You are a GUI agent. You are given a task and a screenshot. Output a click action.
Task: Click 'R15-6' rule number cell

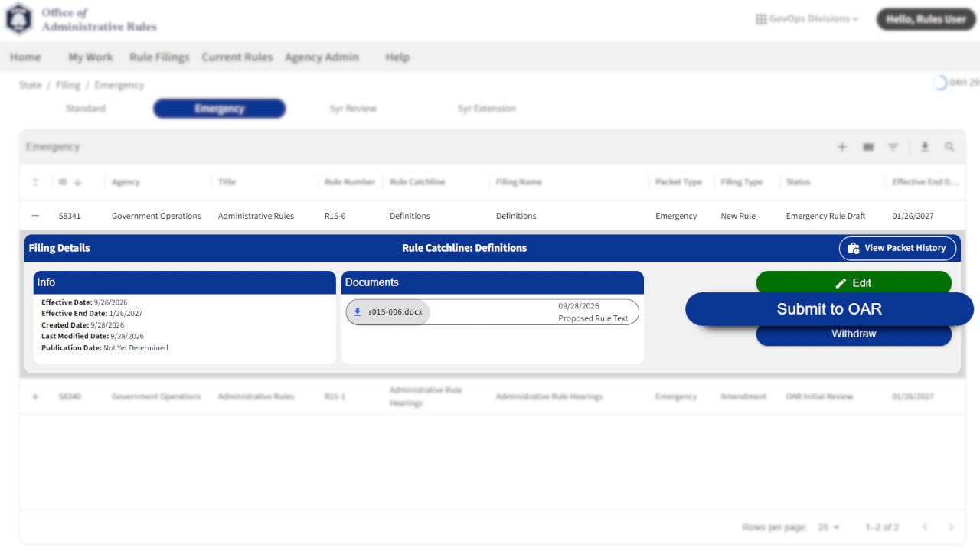tap(335, 216)
